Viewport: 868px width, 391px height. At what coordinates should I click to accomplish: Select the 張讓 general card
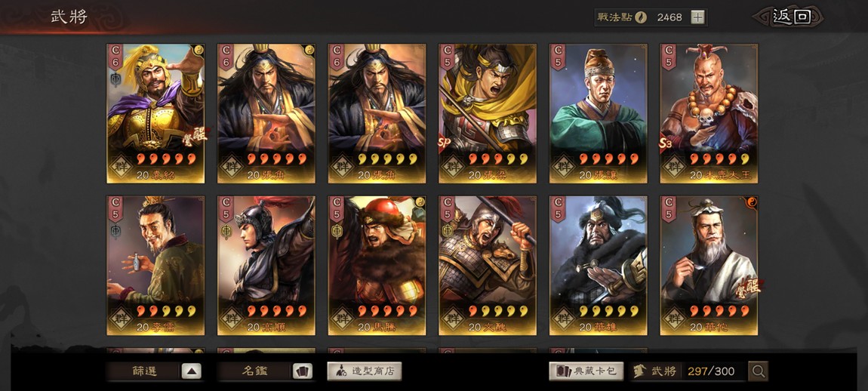click(x=599, y=113)
